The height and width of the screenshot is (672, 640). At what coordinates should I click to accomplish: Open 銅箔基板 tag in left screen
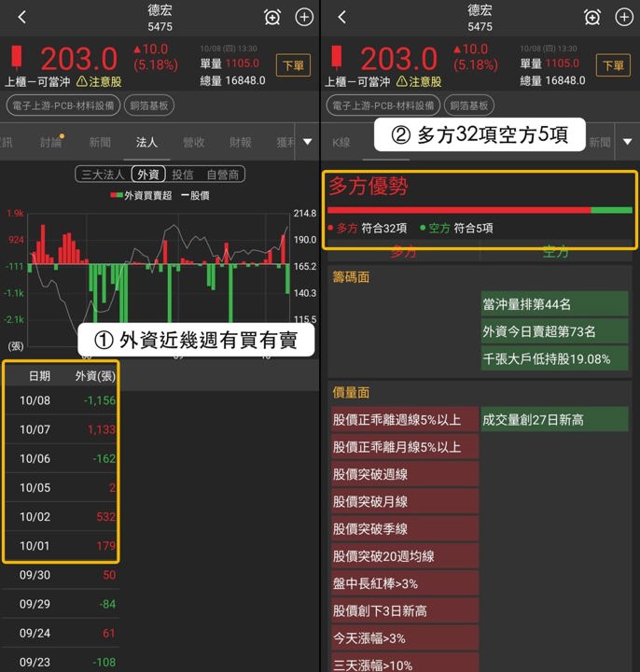pyautogui.click(x=149, y=105)
